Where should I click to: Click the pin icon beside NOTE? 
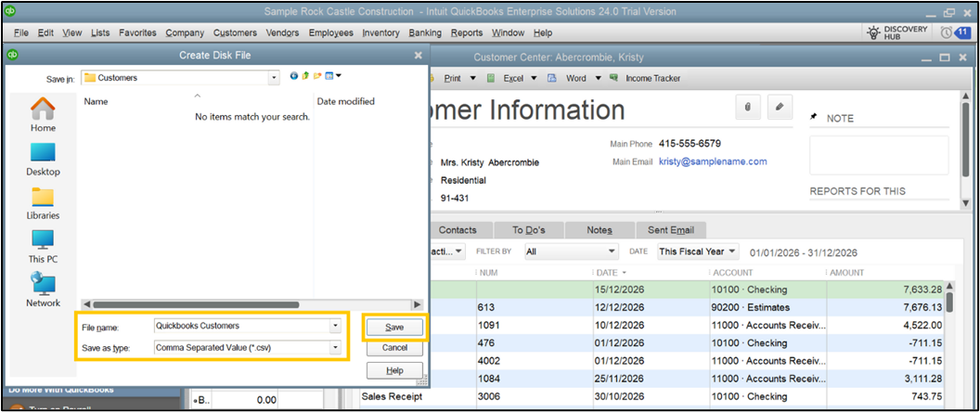pyautogui.click(x=813, y=118)
